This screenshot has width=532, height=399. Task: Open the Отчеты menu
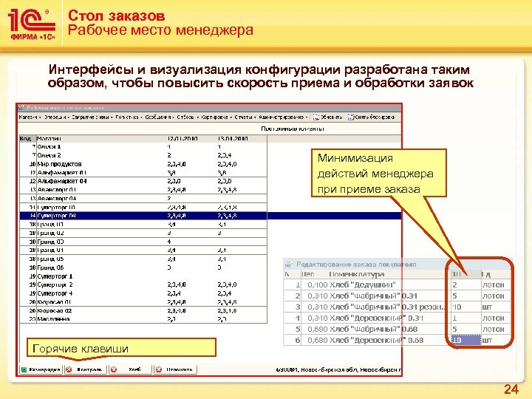tap(245, 117)
